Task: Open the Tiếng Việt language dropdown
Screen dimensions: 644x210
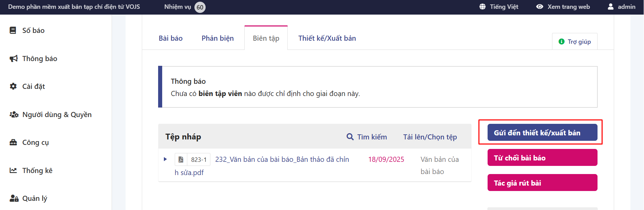Action: click(x=499, y=7)
